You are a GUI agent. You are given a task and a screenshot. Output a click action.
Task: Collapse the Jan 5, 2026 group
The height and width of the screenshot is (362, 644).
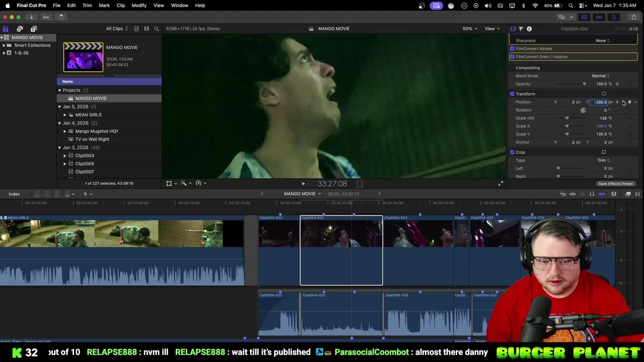coord(59,107)
